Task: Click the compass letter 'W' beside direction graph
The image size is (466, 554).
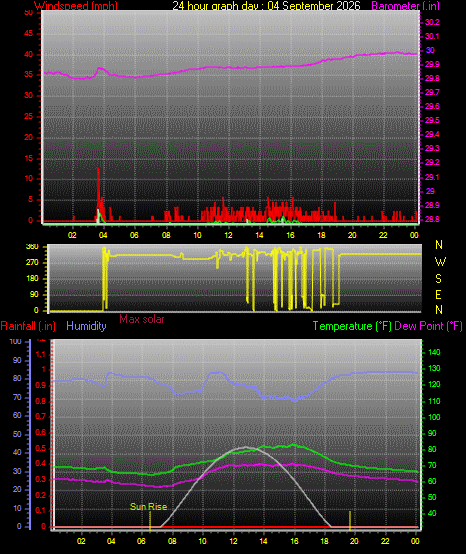Action: [440, 262]
